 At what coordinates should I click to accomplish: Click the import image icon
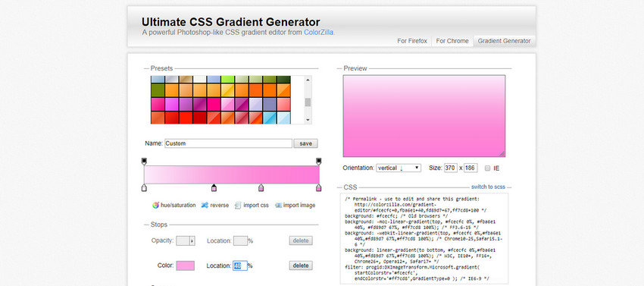click(x=278, y=205)
